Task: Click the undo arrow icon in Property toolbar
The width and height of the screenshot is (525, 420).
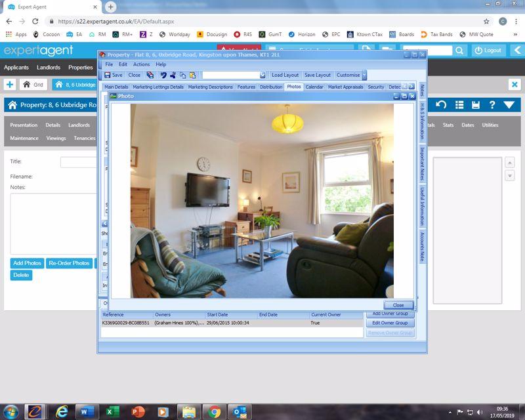Action: click(163, 75)
